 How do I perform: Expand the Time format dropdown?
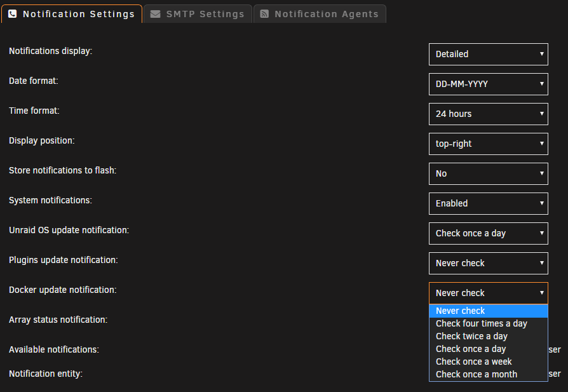(489, 114)
